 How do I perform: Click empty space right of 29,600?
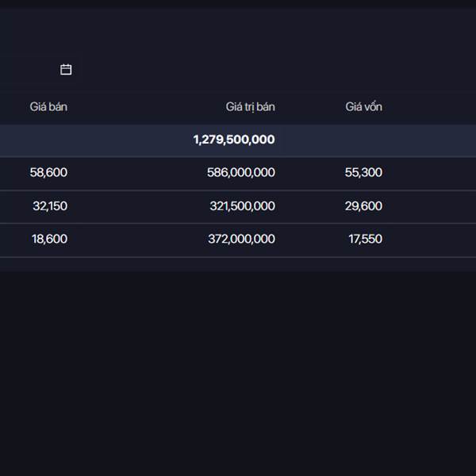[432, 205]
